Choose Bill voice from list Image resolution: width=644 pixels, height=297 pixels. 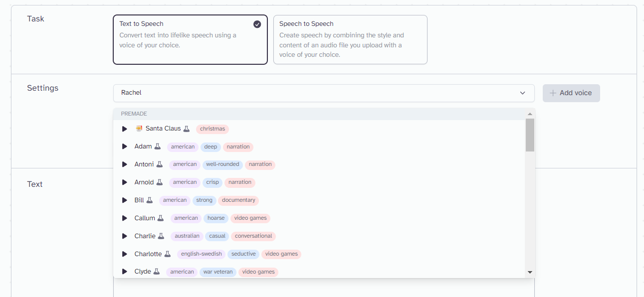tap(319, 200)
